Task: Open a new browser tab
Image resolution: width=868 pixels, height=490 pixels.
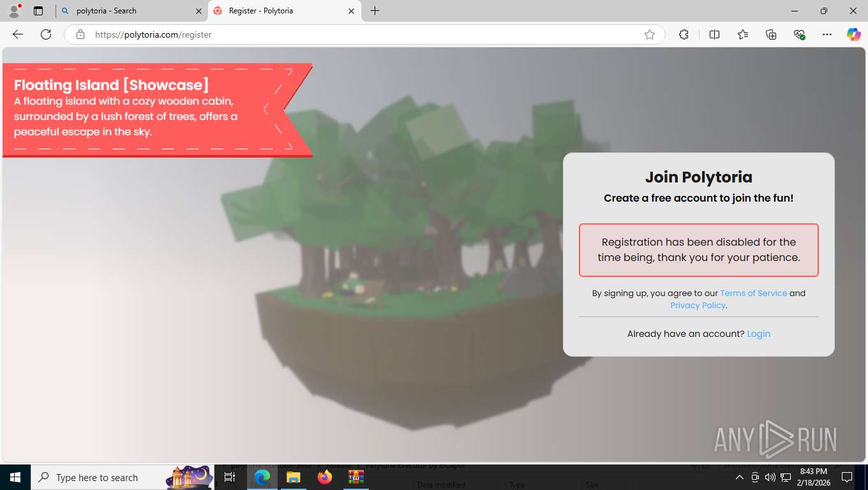Action: pyautogui.click(x=375, y=11)
